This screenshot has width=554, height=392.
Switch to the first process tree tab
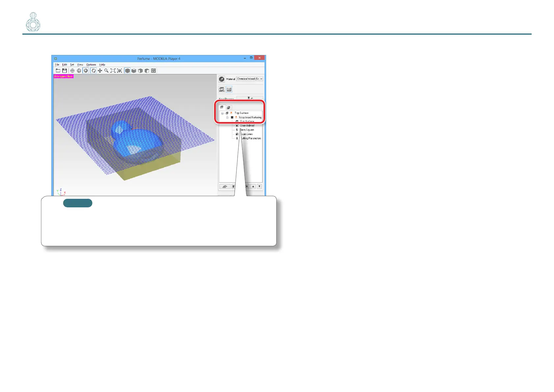coord(222,107)
